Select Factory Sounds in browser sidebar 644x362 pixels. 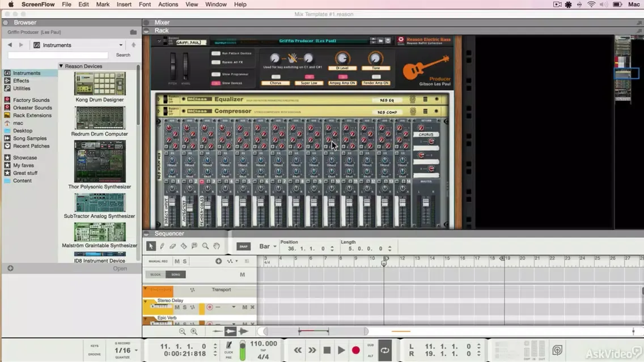coord(31,100)
